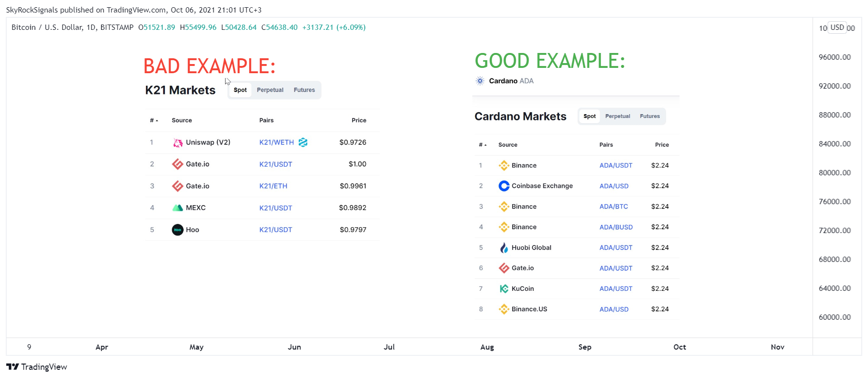Open the USD currency selector

pyautogui.click(x=837, y=27)
